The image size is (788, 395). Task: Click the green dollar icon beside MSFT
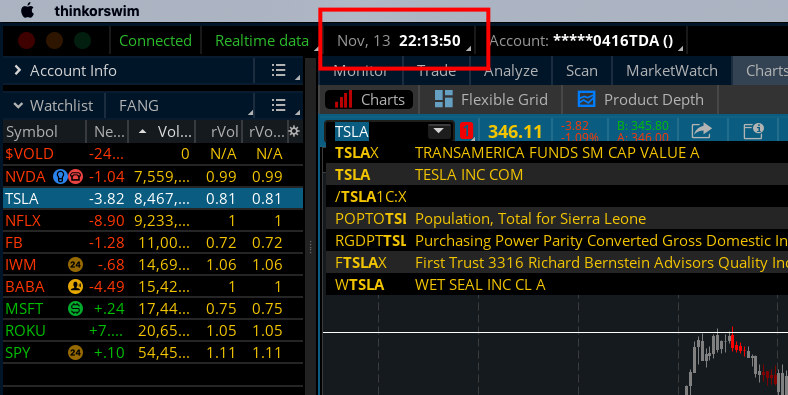(75, 309)
